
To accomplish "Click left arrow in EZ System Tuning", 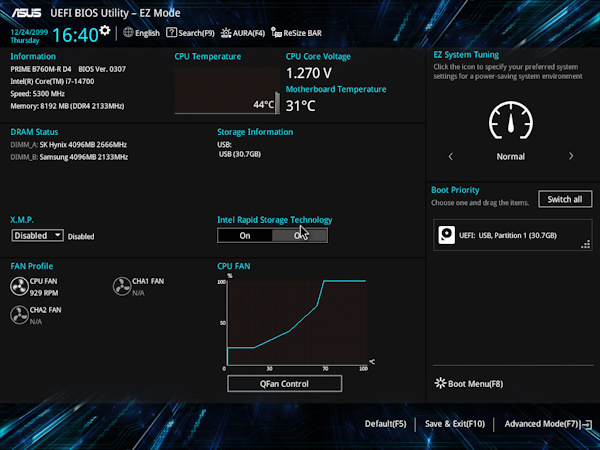I will (x=450, y=157).
